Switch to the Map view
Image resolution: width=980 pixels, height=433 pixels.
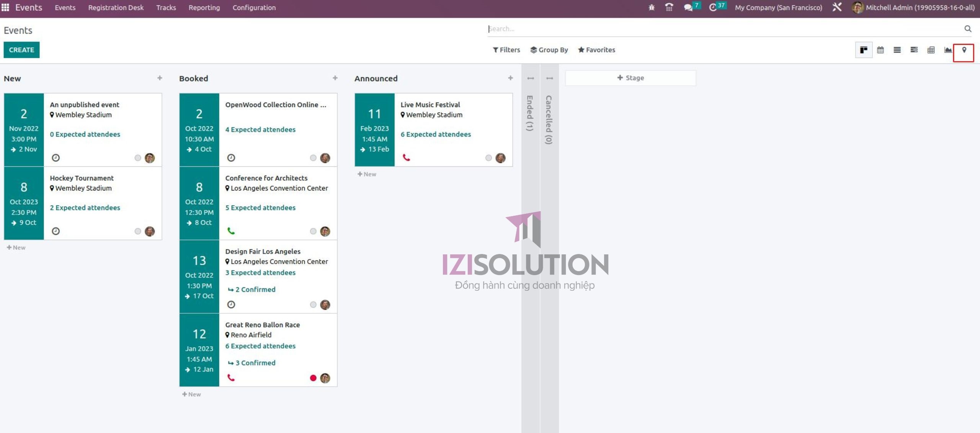(x=964, y=50)
